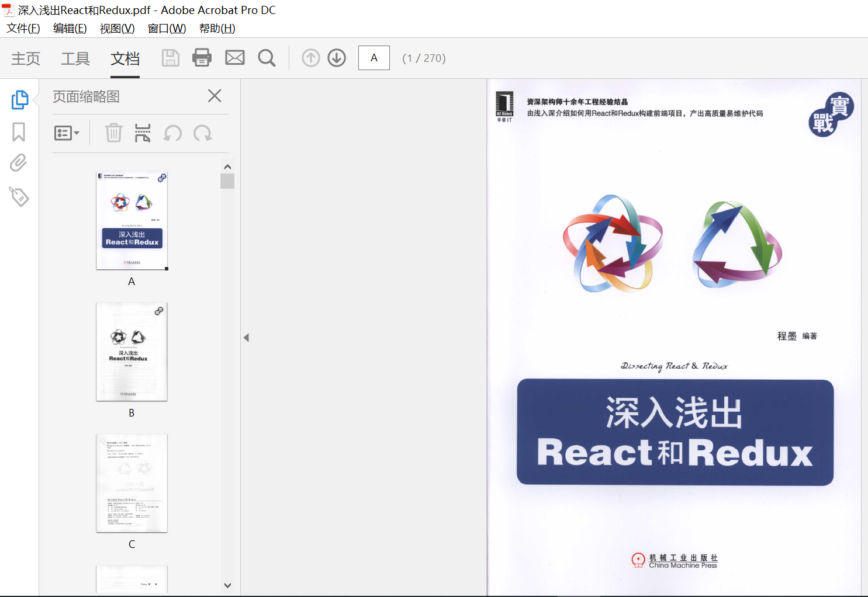Viewport: 868px width, 597px height.
Task: Click the thumbnail panel scrollbar thumb
Action: click(227, 181)
